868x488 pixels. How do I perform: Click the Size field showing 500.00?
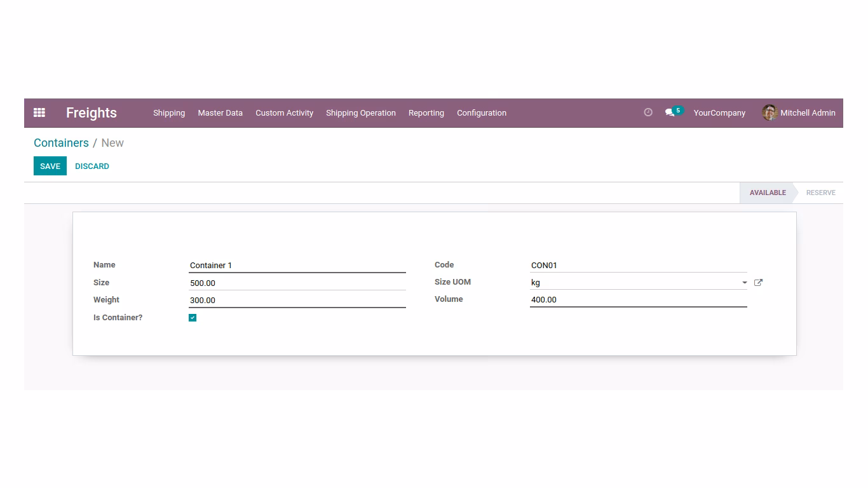[297, 283]
